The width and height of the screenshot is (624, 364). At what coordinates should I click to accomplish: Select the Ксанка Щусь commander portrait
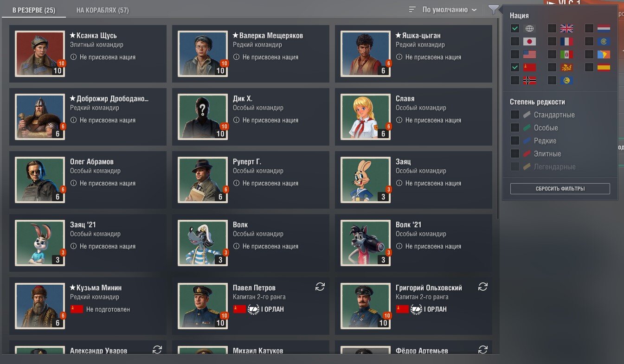[x=40, y=54]
